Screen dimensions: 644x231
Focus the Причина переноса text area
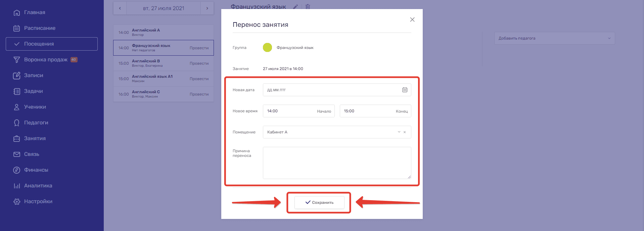pos(337,163)
